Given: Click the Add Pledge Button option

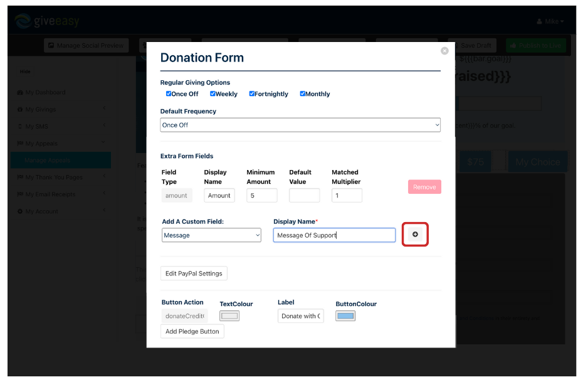Looking at the screenshot, I should click(192, 331).
